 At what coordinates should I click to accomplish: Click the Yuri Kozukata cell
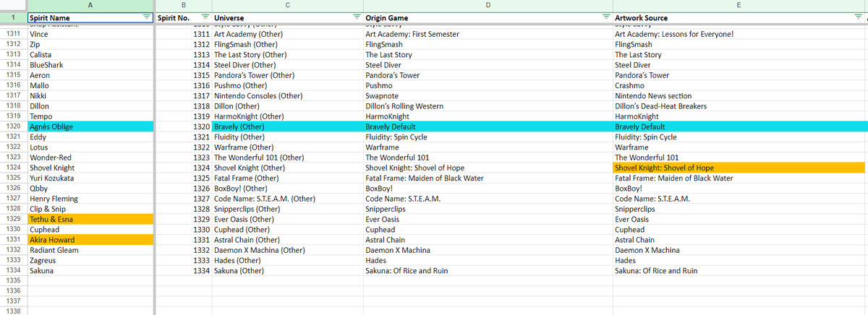[x=90, y=178]
